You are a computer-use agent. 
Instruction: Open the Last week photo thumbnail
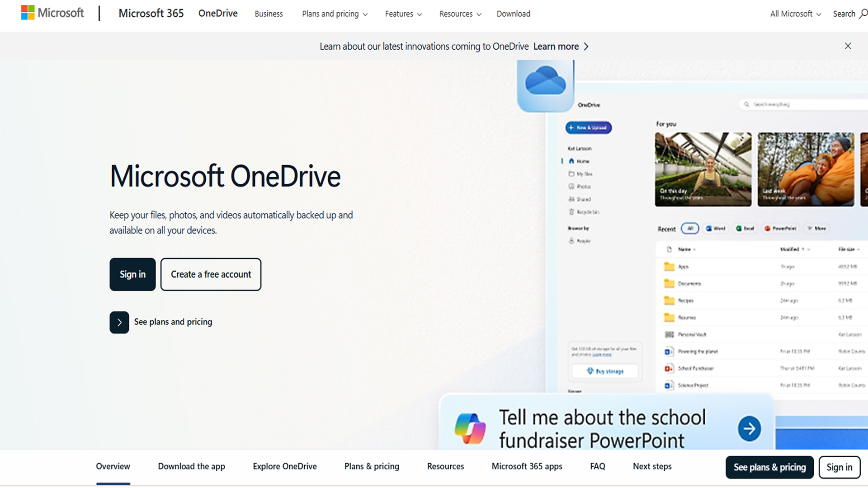806,169
